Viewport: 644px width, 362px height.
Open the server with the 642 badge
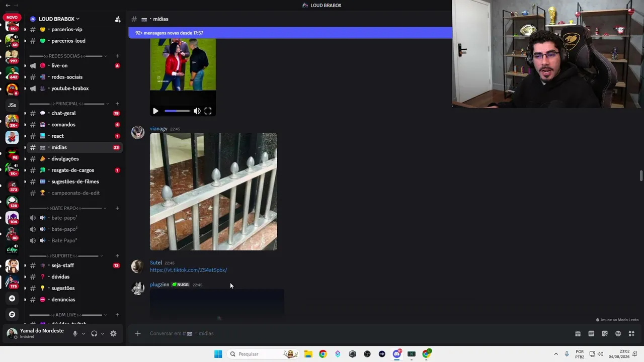click(x=12, y=73)
